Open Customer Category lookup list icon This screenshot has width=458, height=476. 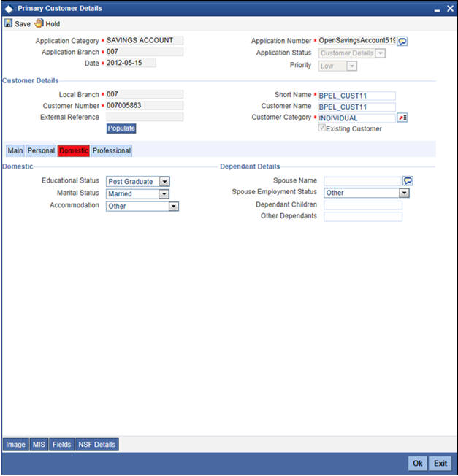pyautogui.click(x=402, y=118)
